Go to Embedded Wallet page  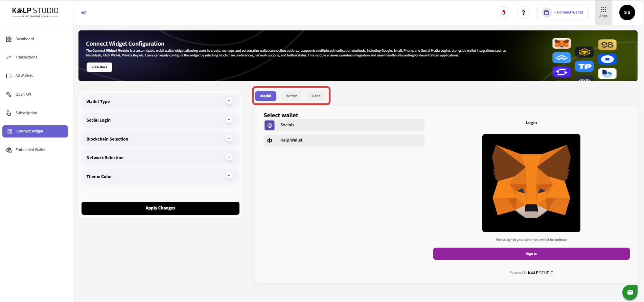(x=30, y=150)
